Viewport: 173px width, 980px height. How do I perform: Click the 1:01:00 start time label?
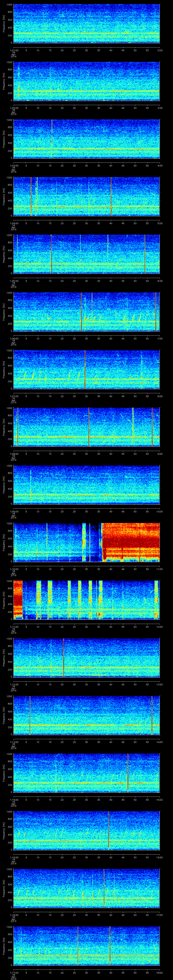pyautogui.click(x=14, y=50)
